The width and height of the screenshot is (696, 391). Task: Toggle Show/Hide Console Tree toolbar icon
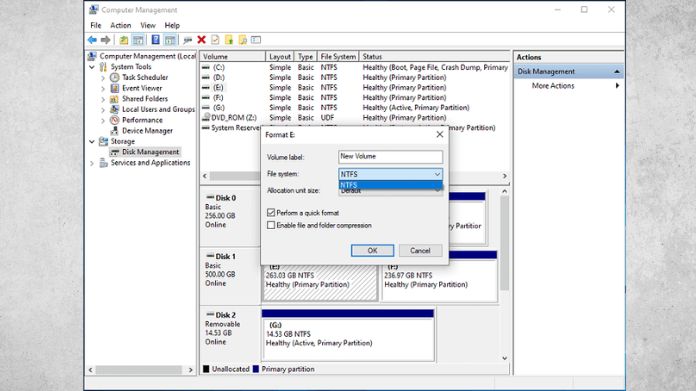click(138, 40)
